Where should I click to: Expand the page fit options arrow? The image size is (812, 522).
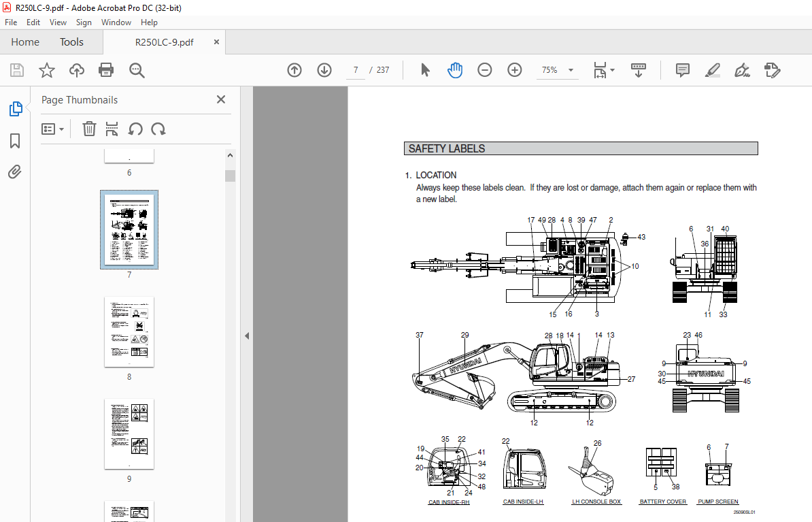pyautogui.click(x=613, y=70)
